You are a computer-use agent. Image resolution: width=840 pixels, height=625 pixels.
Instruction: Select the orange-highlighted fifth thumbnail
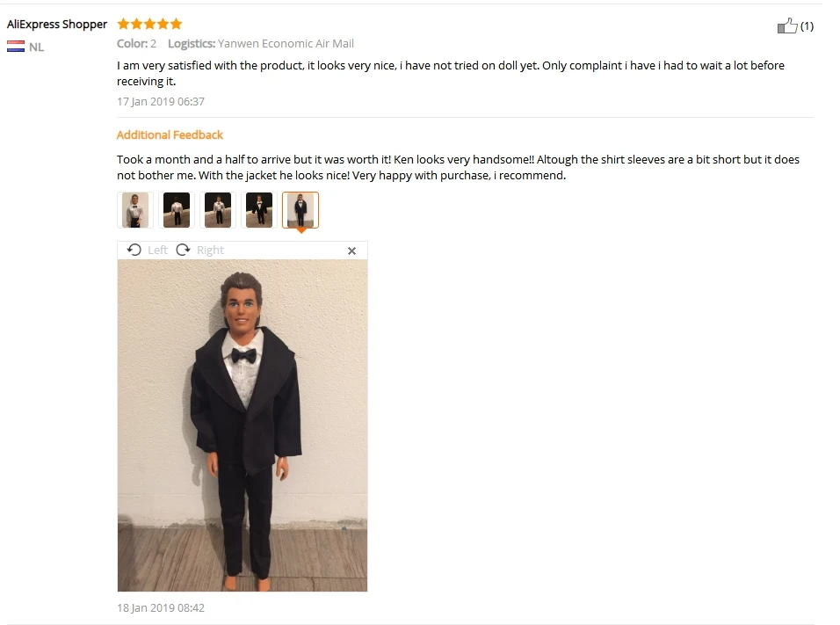coord(300,210)
